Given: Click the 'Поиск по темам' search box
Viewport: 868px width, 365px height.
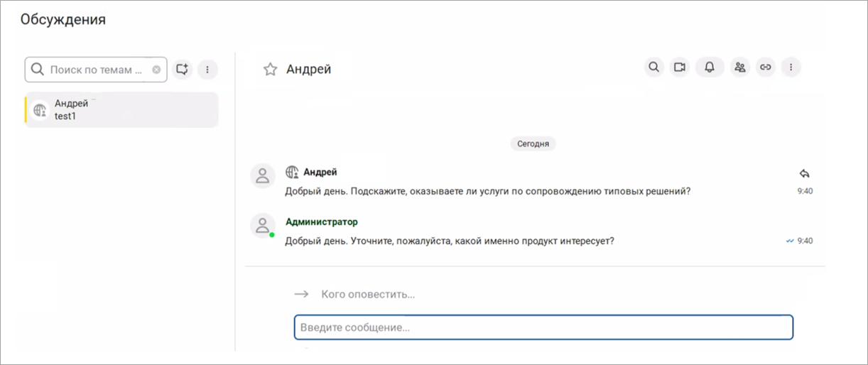Looking at the screenshot, I should (95, 70).
